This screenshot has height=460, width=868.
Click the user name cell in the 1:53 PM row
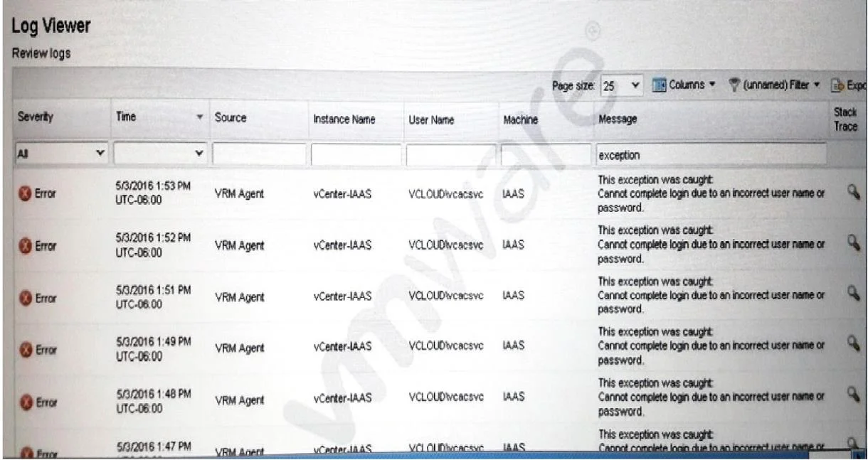click(446, 193)
